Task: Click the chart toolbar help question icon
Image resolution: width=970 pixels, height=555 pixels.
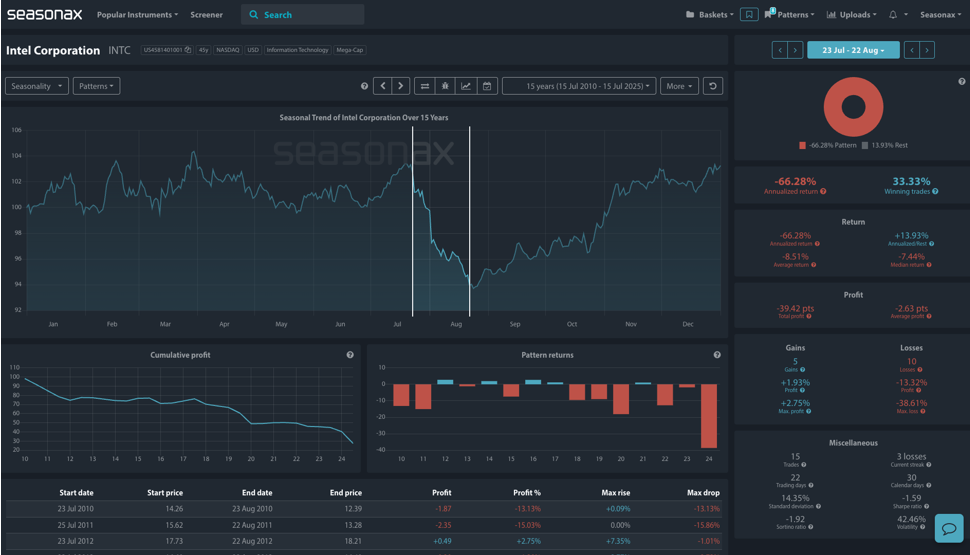Action: [364, 87]
